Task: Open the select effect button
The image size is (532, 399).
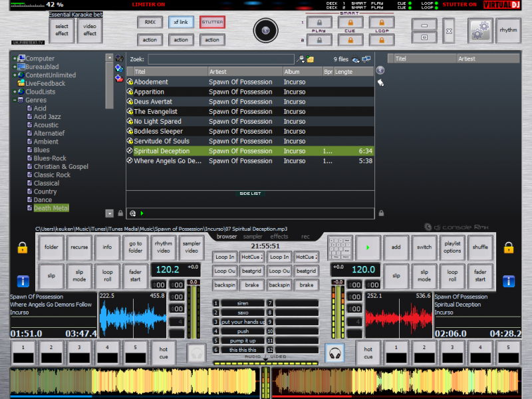Action: [x=62, y=30]
